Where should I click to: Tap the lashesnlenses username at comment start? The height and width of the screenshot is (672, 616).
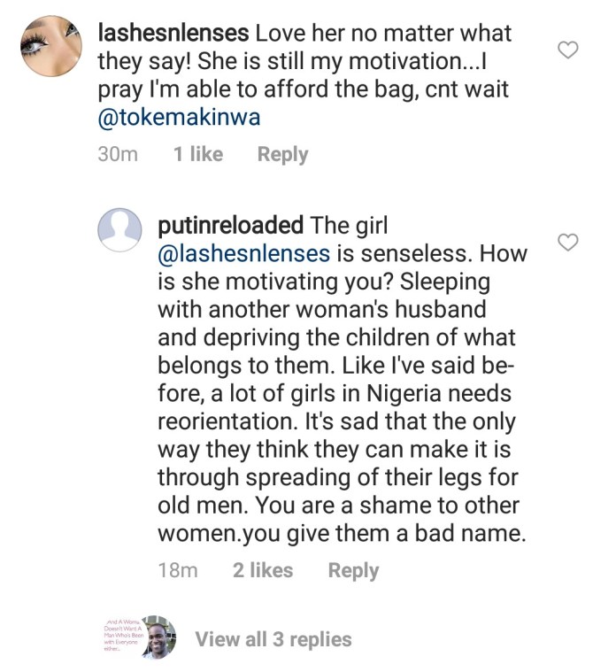172,35
